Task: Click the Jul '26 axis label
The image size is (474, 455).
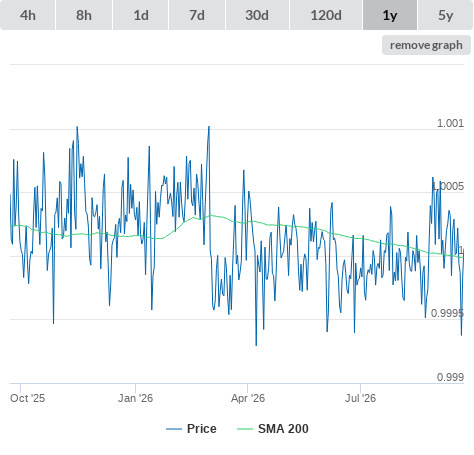Action: tap(360, 398)
